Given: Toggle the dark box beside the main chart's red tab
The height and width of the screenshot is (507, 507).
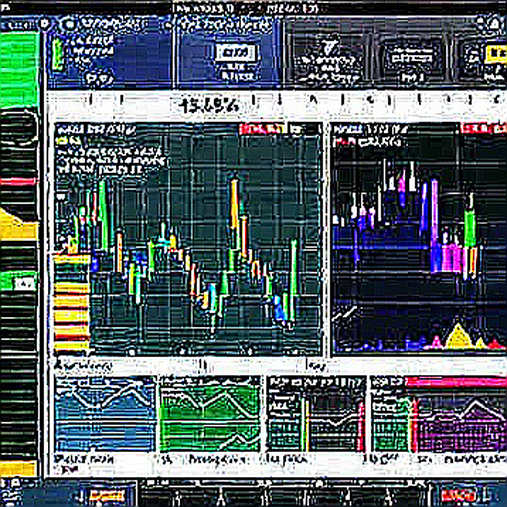Looking at the screenshot, I should 303,129.
